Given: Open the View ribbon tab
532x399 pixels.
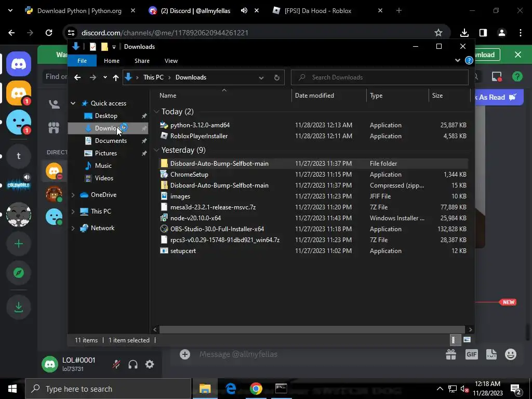Looking at the screenshot, I should coord(171,61).
